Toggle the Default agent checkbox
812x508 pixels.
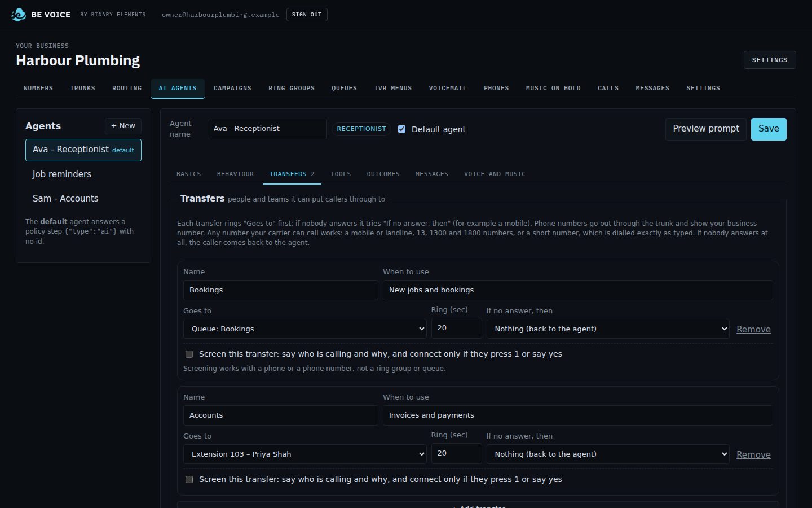pos(402,129)
